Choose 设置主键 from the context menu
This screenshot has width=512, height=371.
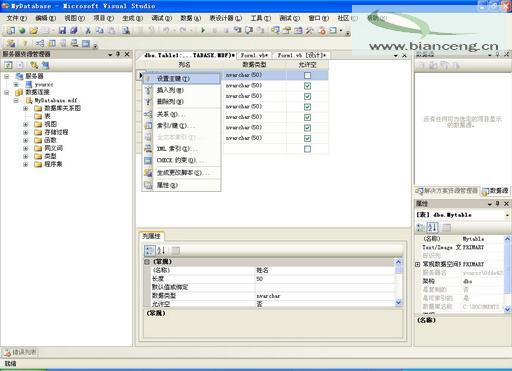[x=182, y=79]
